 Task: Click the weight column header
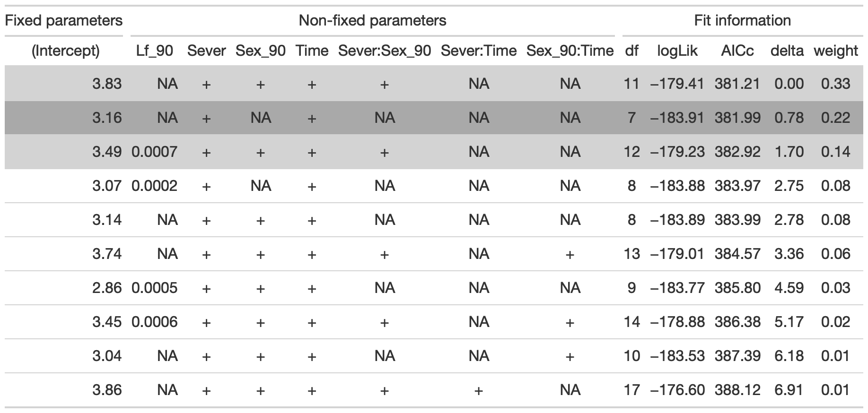click(x=836, y=51)
